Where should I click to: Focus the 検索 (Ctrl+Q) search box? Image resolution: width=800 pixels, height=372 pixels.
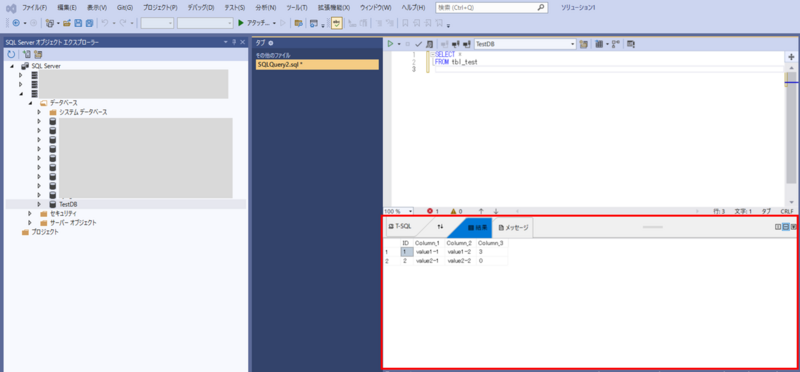click(492, 8)
